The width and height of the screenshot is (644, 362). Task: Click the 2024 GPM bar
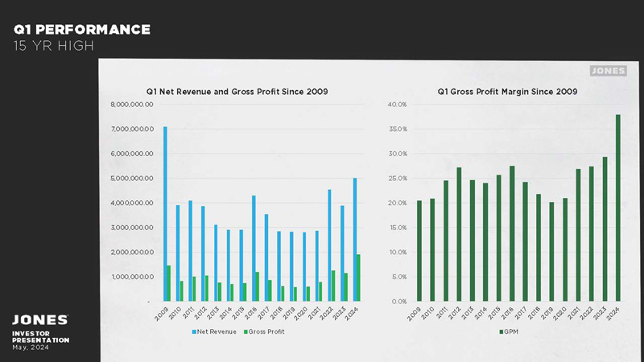point(617,208)
